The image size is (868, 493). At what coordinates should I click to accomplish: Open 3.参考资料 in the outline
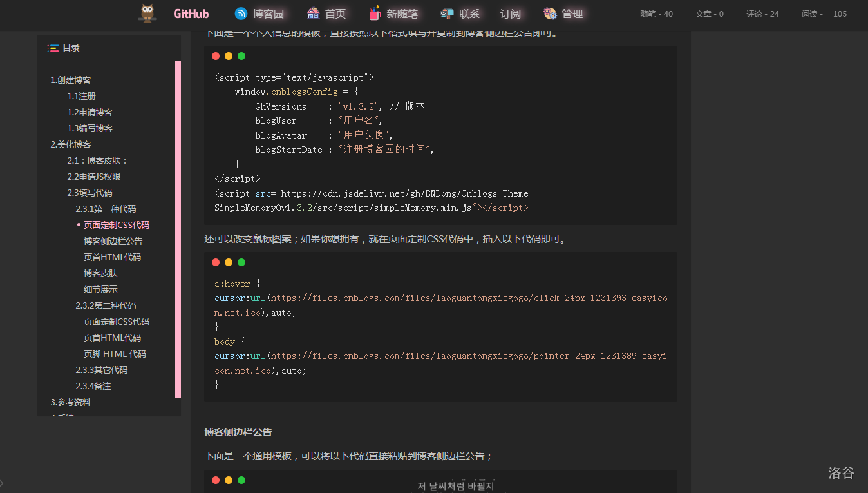click(x=71, y=402)
